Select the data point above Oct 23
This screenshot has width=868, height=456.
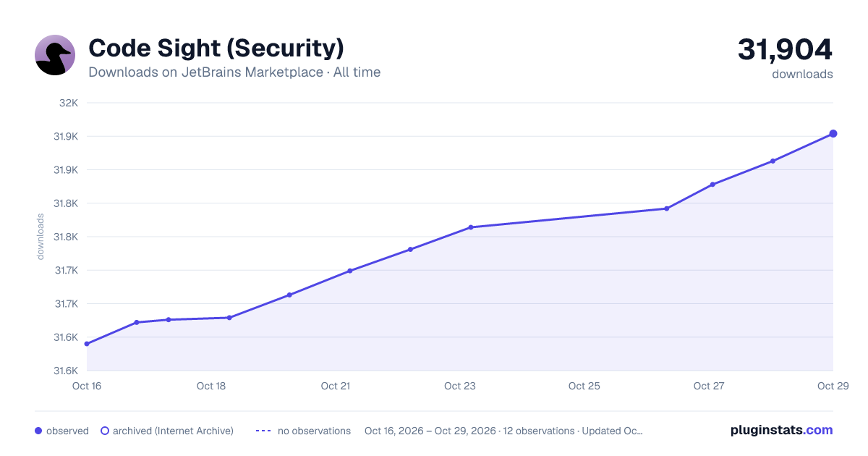click(x=470, y=227)
